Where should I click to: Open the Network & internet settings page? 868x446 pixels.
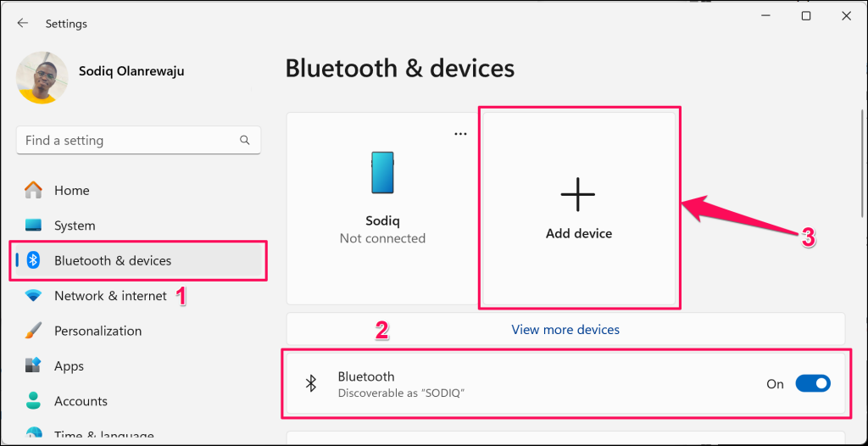[110, 296]
